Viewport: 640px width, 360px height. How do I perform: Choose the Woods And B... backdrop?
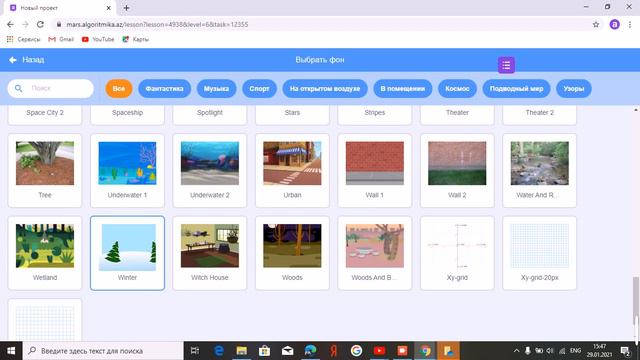[x=375, y=253]
